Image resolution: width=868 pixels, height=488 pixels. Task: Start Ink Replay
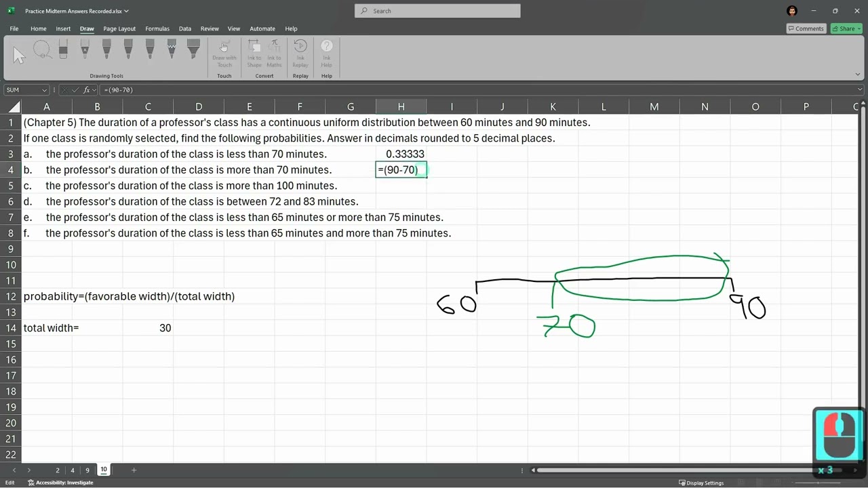click(x=300, y=54)
